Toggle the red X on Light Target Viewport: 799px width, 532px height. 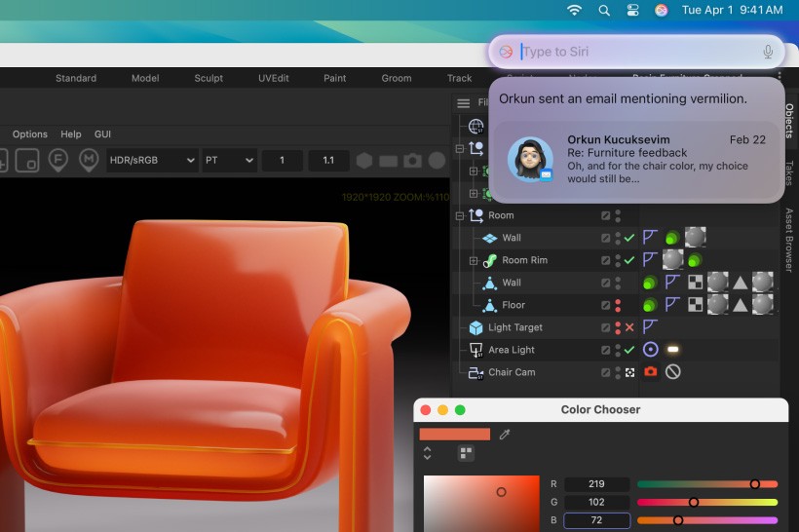pos(629,327)
